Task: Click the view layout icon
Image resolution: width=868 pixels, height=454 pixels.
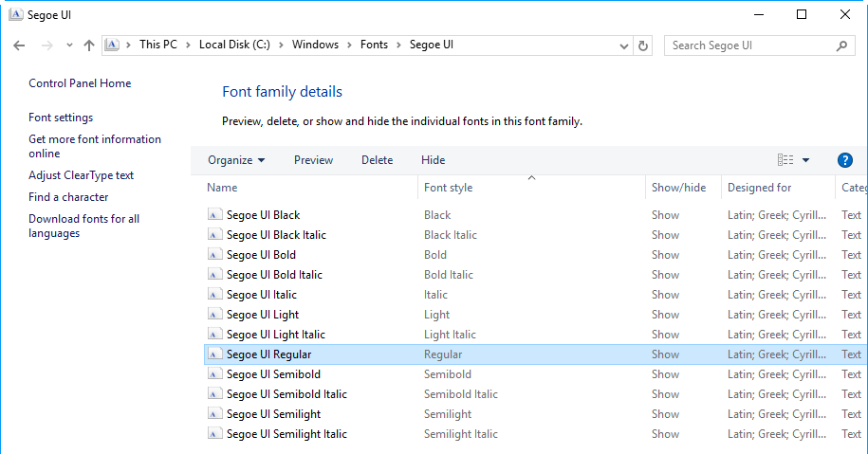Action: click(x=785, y=160)
